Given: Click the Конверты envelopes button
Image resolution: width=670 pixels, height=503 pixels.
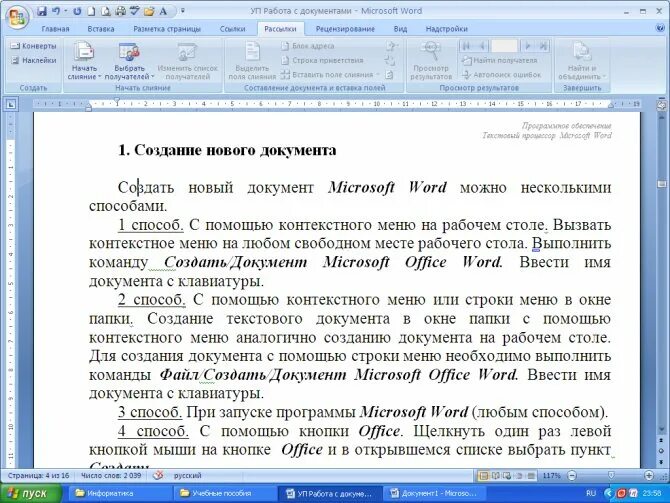Looking at the screenshot, I should [33, 46].
